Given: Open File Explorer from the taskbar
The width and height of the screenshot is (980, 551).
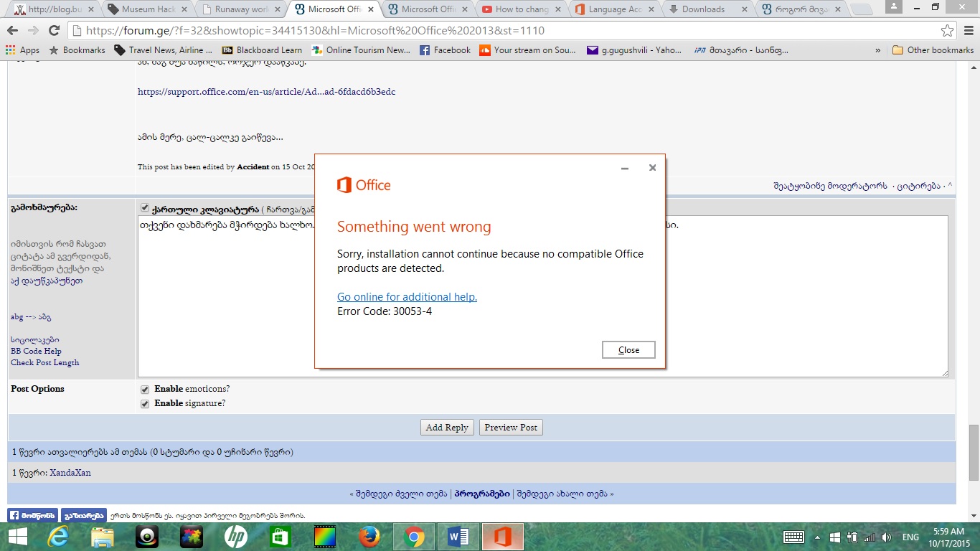Looking at the screenshot, I should tap(103, 537).
